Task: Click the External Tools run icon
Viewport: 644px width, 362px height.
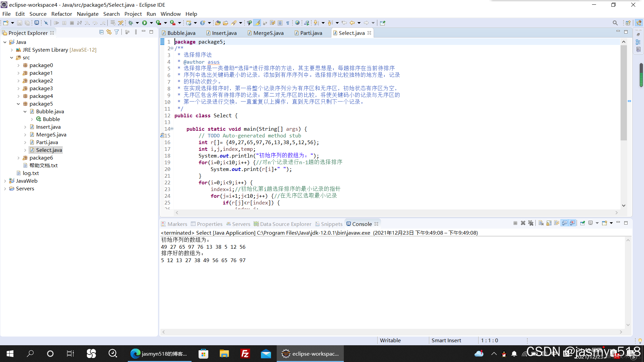Action: click(173, 23)
